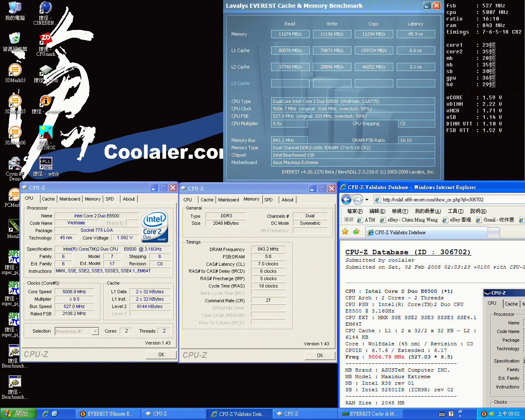525x420 pixels.
Task: Click the DRAM Frequency 843.2 MHz field
Action: (x=268, y=249)
